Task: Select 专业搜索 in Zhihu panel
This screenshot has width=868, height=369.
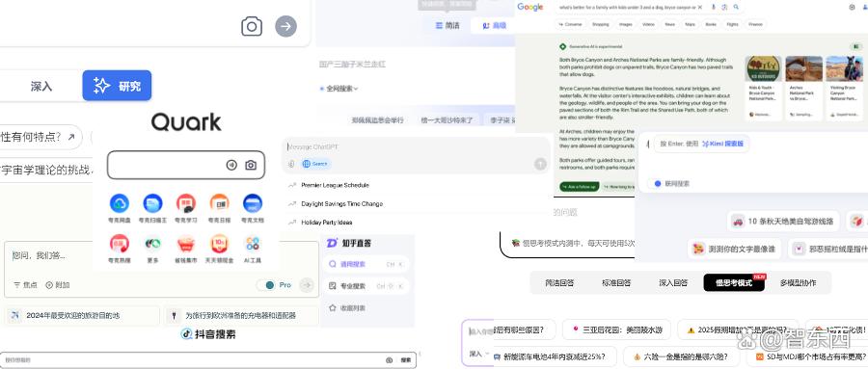Action: (366, 286)
